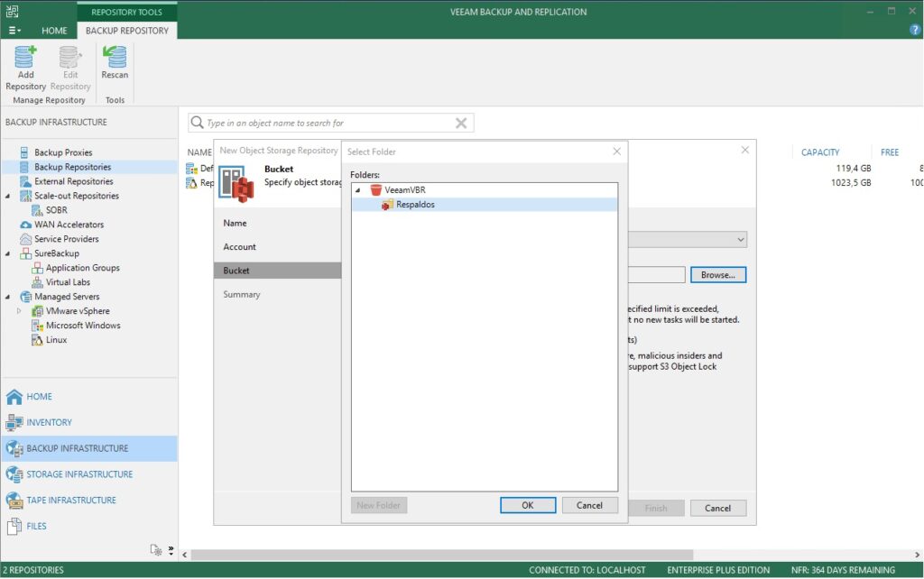Viewport: 924px width, 579px height.
Task: Cancel the Select Folder dialog
Action: click(x=589, y=505)
